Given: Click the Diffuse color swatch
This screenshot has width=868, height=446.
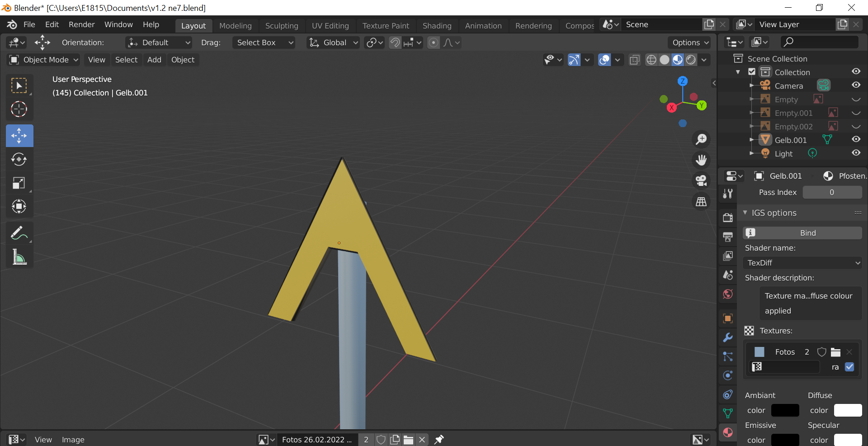Looking at the screenshot, I should coord(848,410).
